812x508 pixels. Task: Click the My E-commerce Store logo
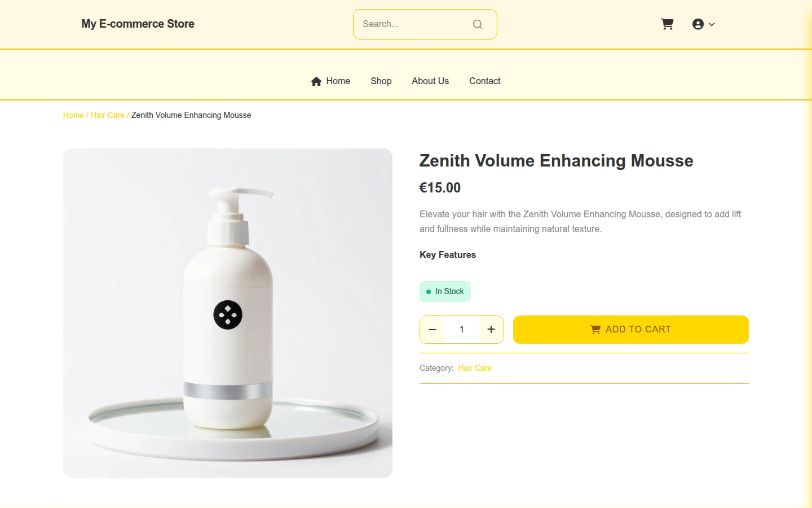click(138, 24)
